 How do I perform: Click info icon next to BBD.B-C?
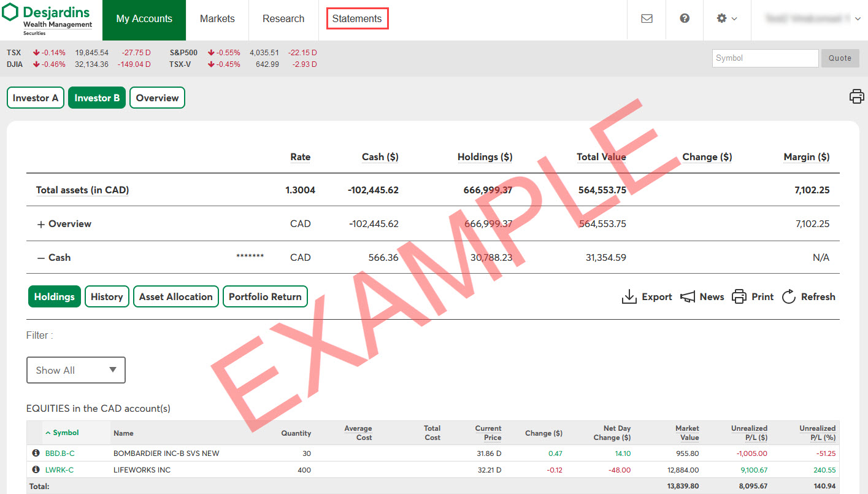point(36,453)
